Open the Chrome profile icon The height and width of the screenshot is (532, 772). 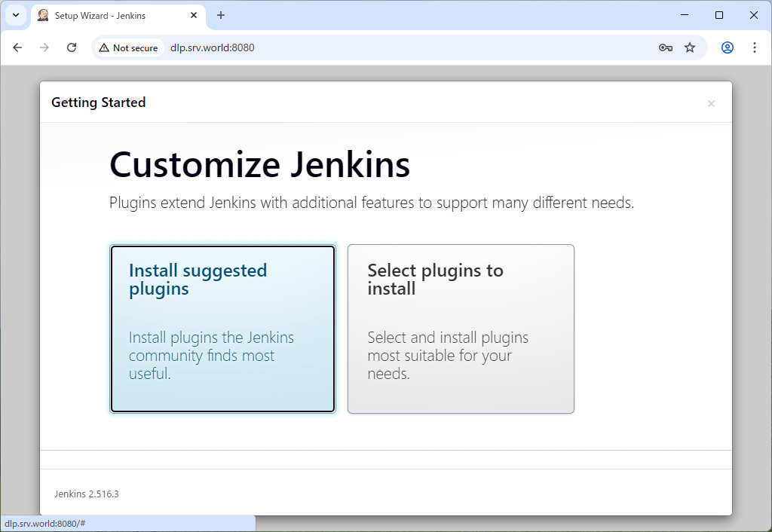tap(728, 47)
